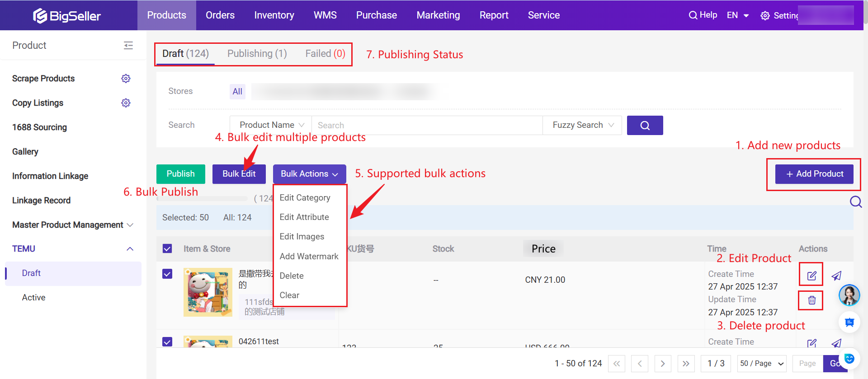
Task: Open 1688 Sourcing in sidebar
Action: [39, 127]
